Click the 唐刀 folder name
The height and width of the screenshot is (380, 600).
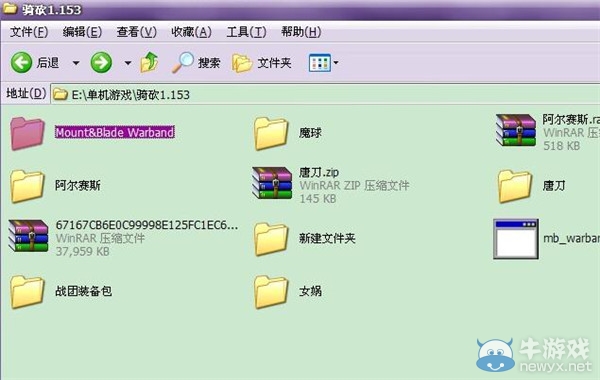click(554, 186)
